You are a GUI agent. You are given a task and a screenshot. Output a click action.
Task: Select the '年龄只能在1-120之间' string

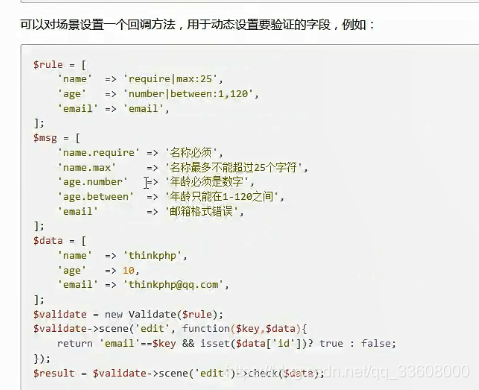[x=222, y=197]
